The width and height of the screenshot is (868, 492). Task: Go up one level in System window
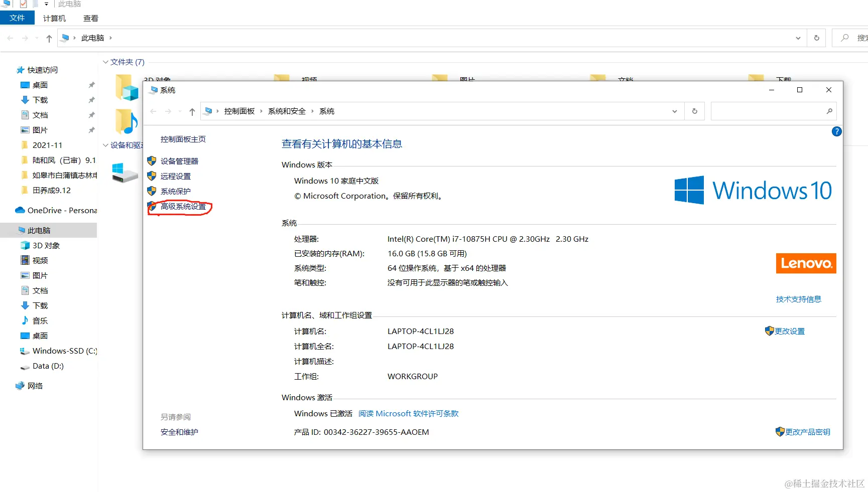click(x=192, y=111)
